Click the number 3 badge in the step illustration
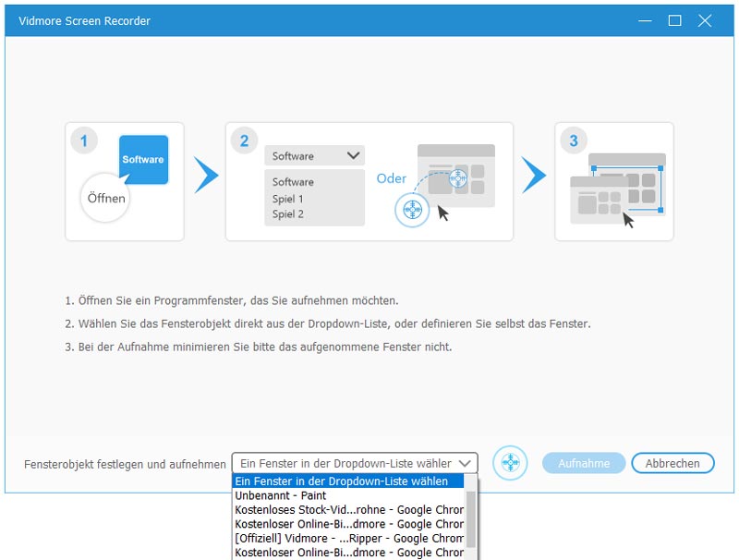Image resolution: width=739 pixels, height=560 pixels. point(574,141)
